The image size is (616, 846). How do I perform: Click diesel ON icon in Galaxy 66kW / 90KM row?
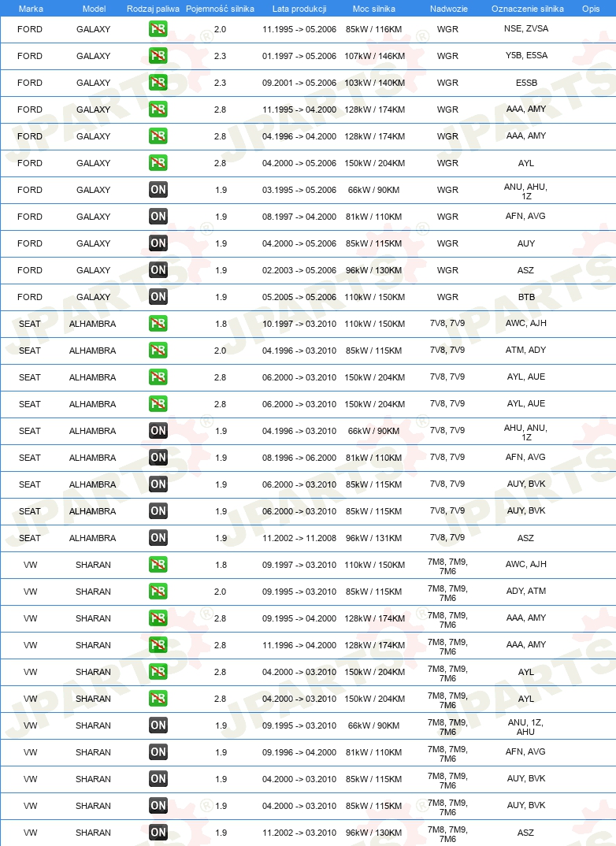point(158,189)
